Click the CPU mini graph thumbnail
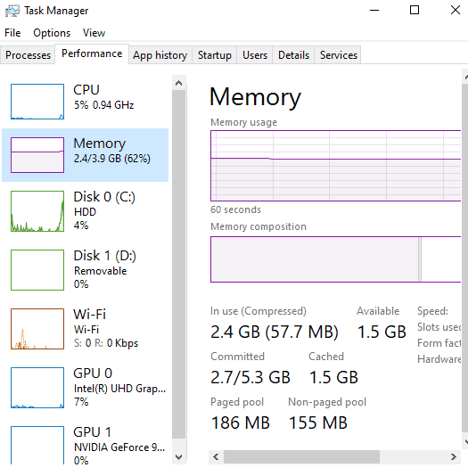 37,102
